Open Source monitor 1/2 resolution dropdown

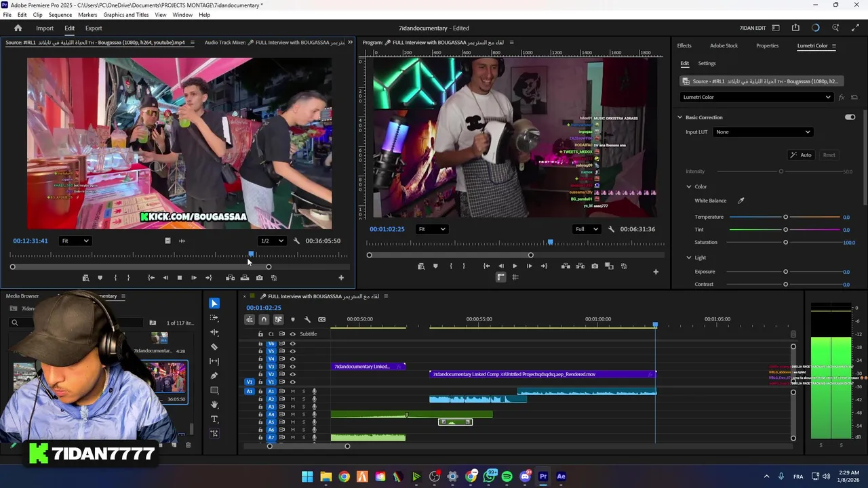[x=273, y=241]
